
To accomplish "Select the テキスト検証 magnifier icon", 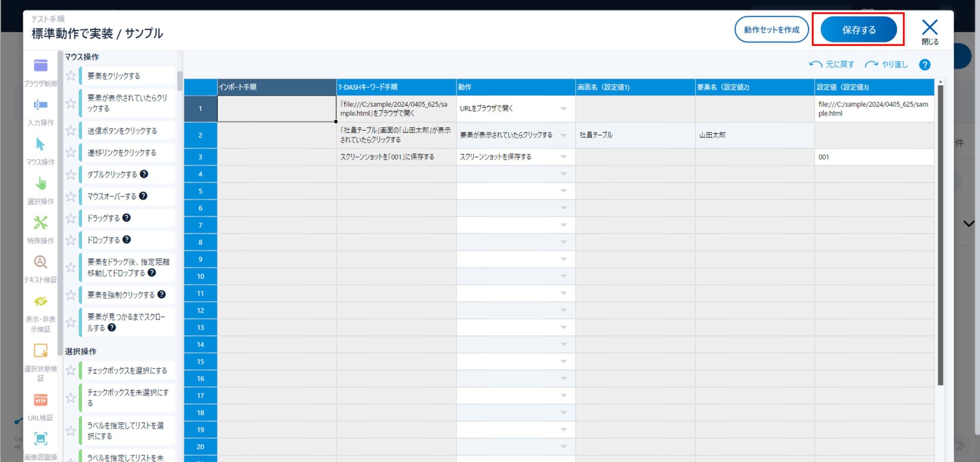I will tap(40, 262).
